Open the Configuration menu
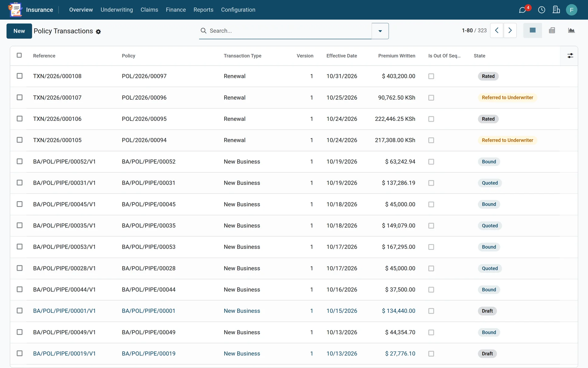 pos(238,10)
